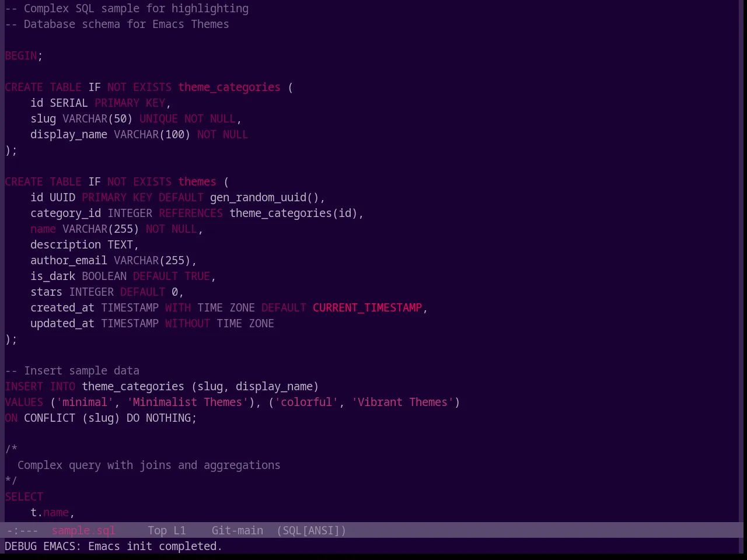Click is_dark BOOLEAN column
The image size is (747, 560).
click(x=79, y=276)
